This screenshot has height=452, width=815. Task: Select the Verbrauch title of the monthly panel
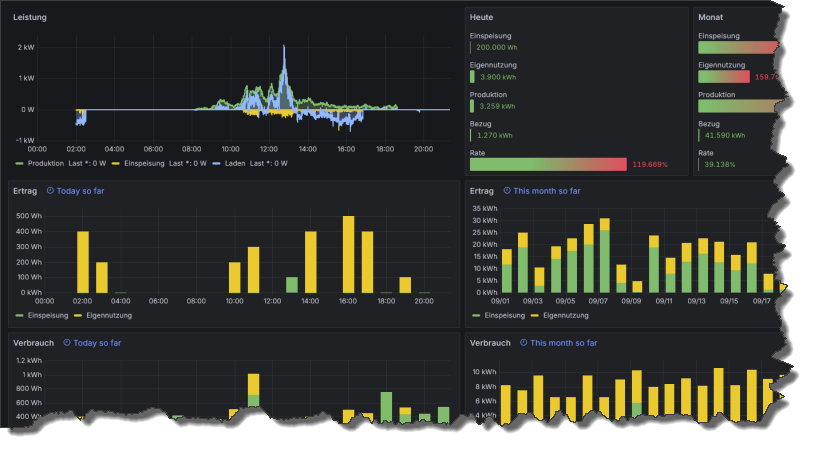[490, 342]
